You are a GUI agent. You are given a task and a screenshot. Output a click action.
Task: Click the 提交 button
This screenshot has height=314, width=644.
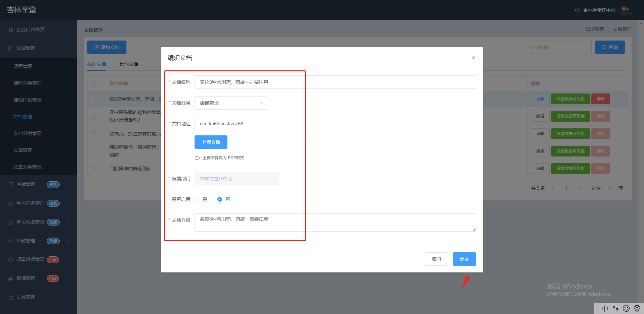coord(465,259)
